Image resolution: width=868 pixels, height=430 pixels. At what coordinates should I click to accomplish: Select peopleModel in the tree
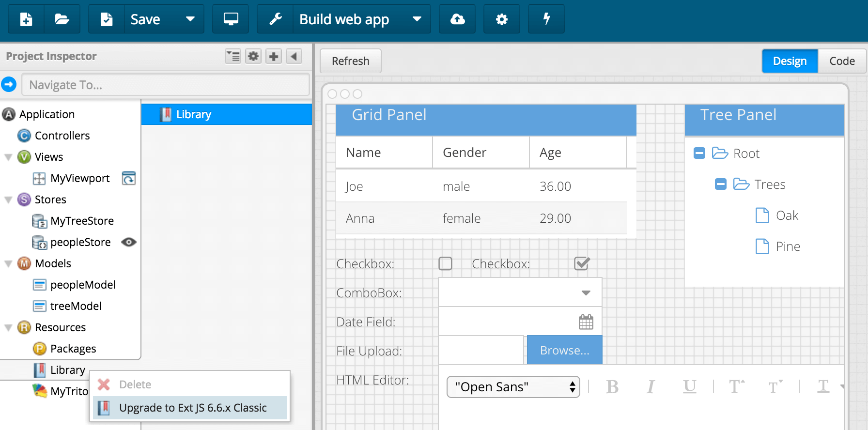83,285
